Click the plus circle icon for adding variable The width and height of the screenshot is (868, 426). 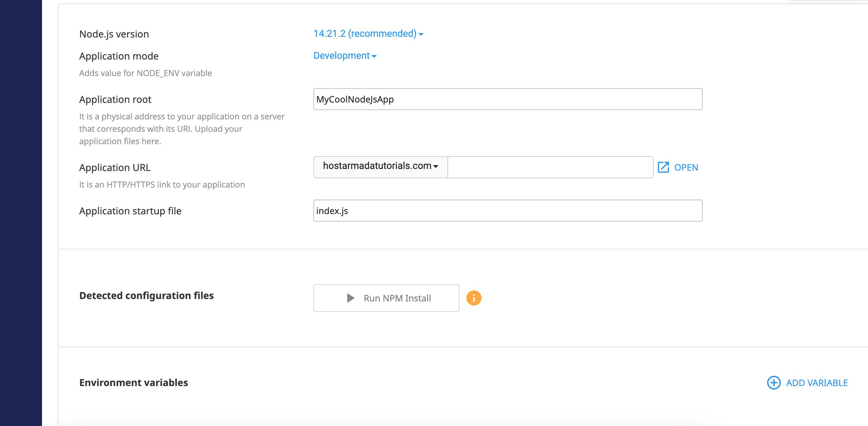(774, 383)
